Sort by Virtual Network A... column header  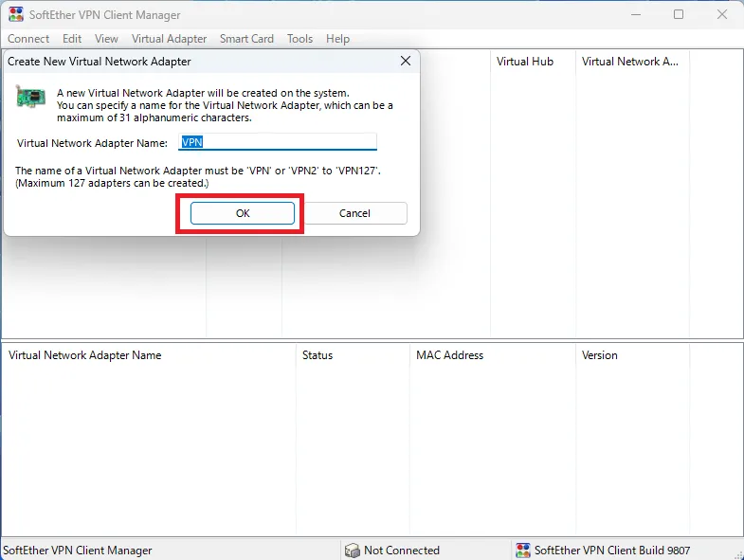pyautogui.click(x=632, y=62)
